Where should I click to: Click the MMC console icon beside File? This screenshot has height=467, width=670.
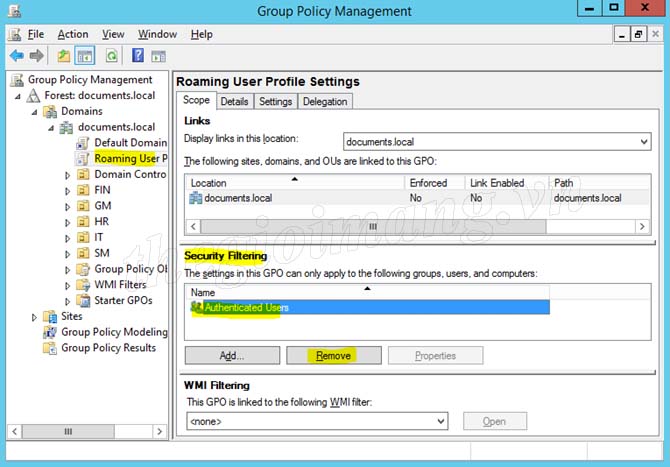[15, 34]
